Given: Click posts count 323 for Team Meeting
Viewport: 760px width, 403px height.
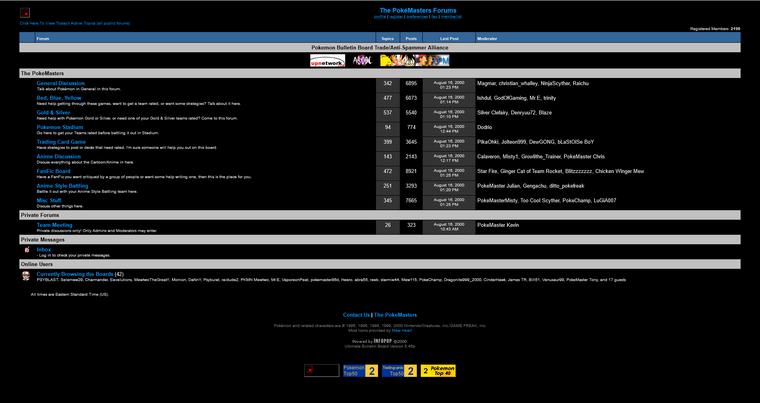Looking at the screenshot, I should pos(411,225).
